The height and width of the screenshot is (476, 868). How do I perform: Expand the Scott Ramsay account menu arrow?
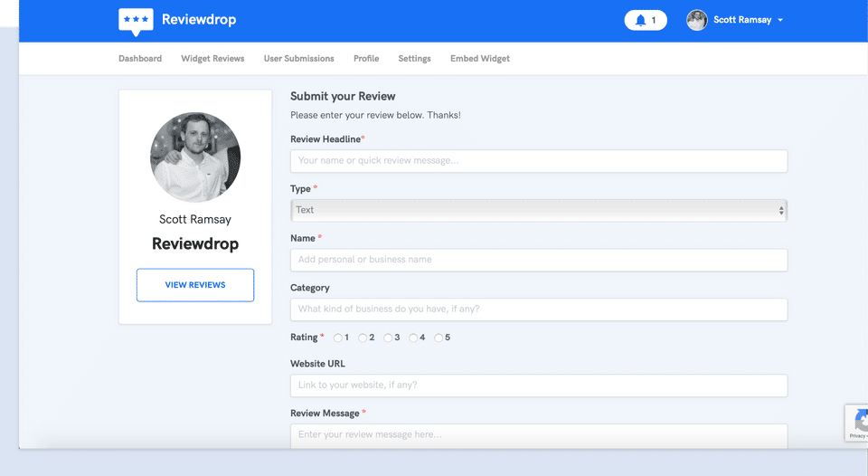[780, 20]
